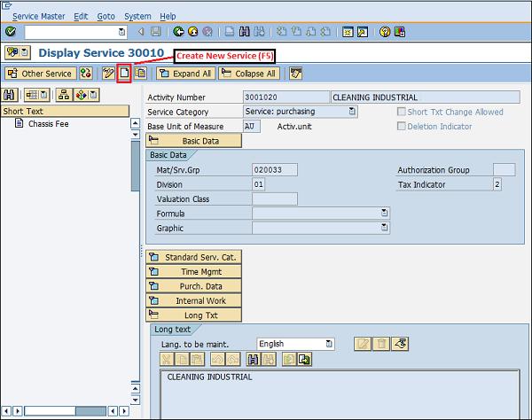
Task: Select the Chassis Fee item in the list
Action: pos(48,124)
